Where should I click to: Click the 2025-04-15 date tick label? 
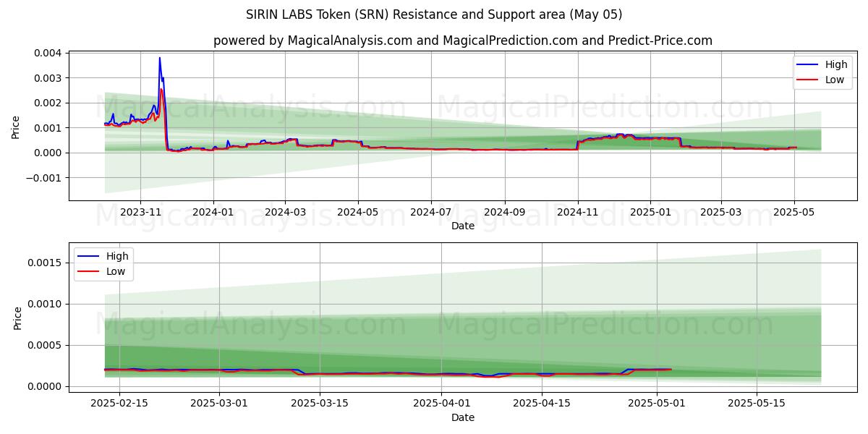coord(541,404)
